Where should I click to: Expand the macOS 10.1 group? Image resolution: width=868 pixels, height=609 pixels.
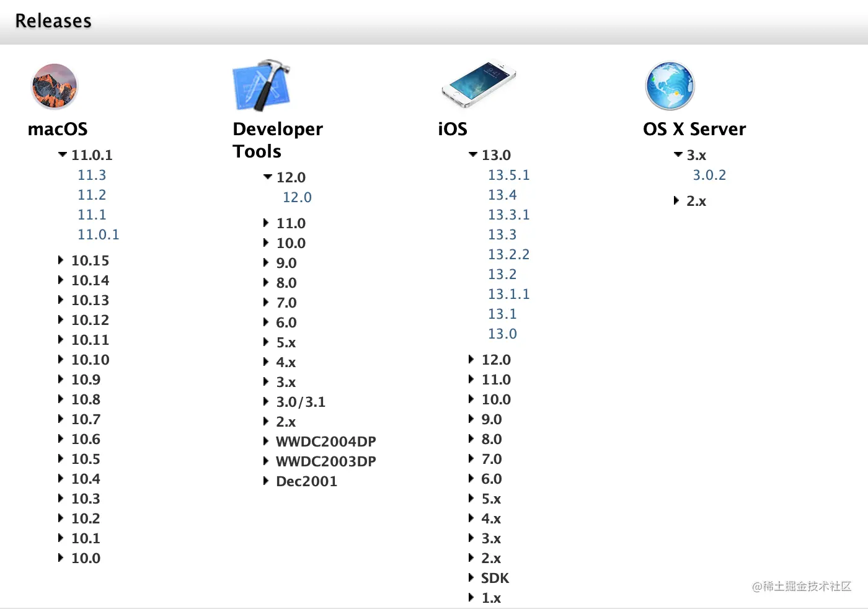[x=61, y=538]
